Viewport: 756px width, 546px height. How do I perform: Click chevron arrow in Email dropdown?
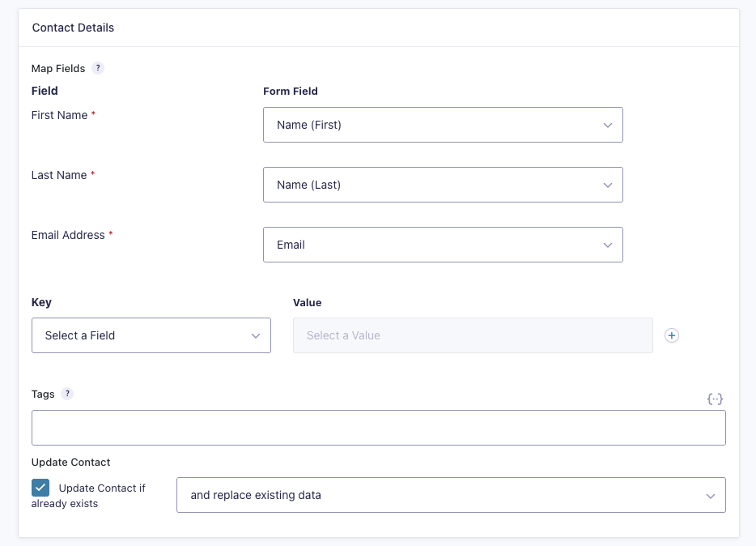pos(608,245)
